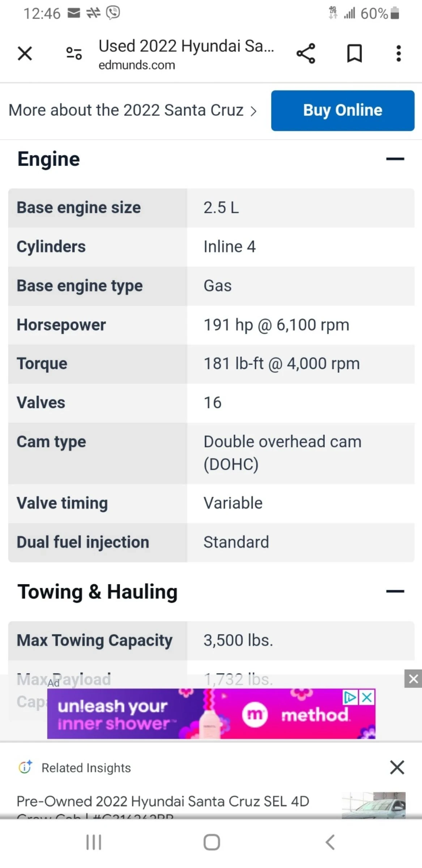Dismiss the method ad banner

click(x=413, y=679)
